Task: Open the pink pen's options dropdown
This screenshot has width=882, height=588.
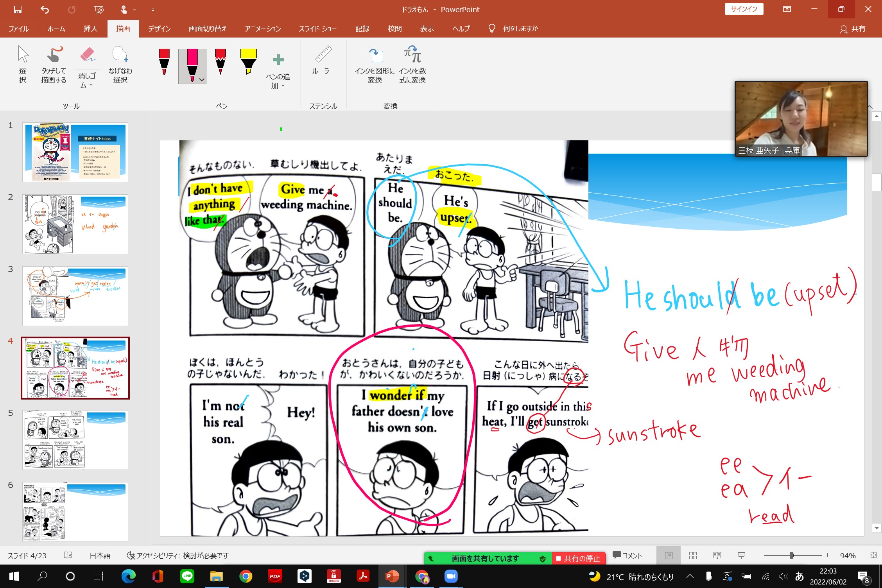Action: [x=202, y=80]
